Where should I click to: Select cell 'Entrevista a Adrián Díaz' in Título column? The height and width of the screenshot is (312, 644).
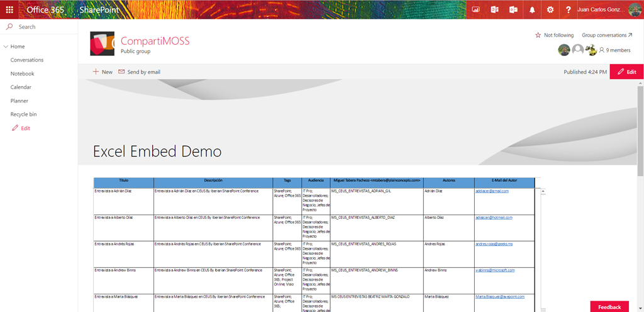click(124, 201)
